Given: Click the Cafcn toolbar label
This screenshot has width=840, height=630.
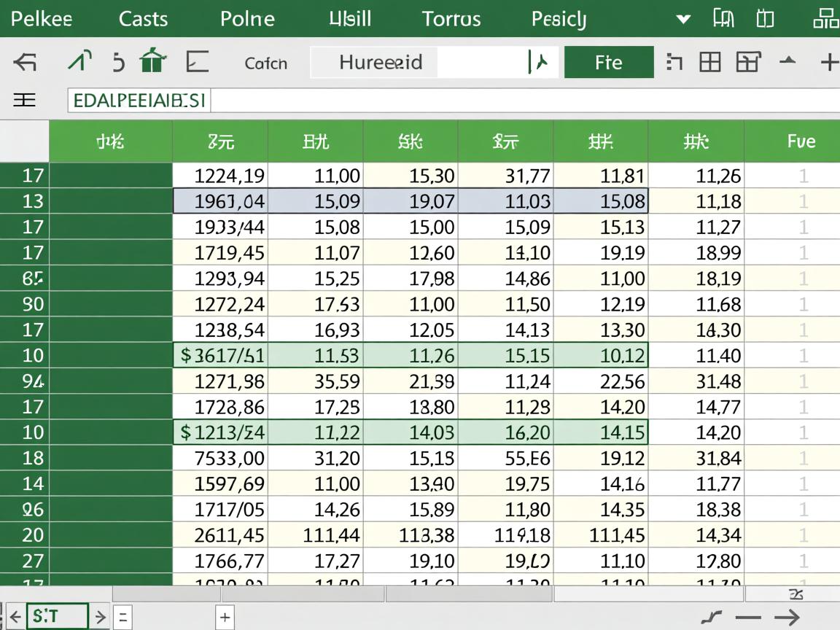Looking at the screenshot, I should click(x=265, y=63).
